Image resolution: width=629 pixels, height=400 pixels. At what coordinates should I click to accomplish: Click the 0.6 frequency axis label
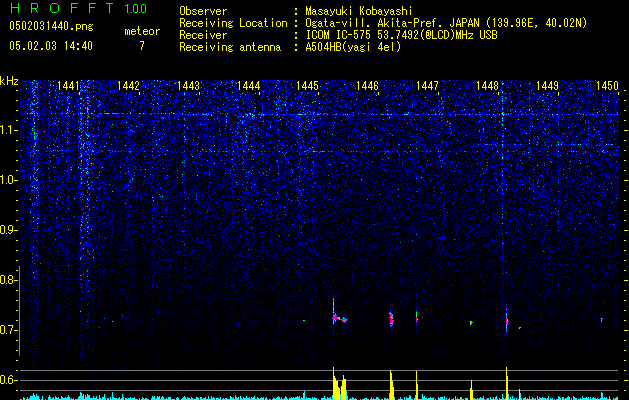click(7, 380)
